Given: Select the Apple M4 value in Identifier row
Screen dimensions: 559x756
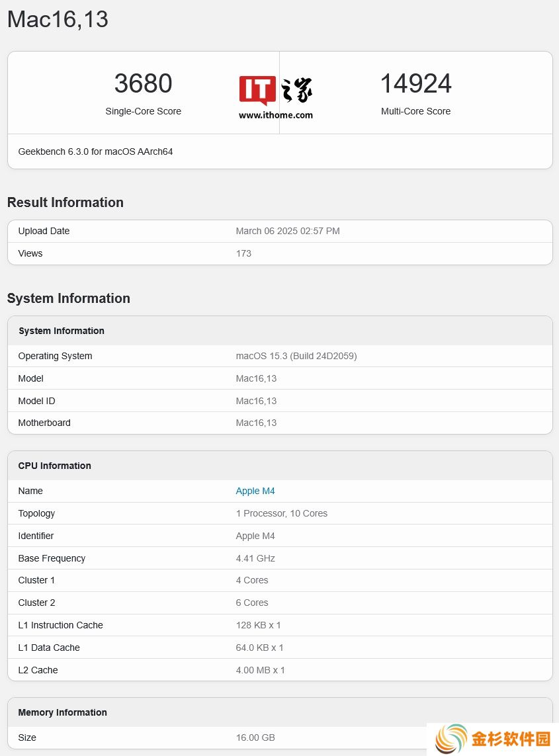Looking at the screenshot, I should (255, 536).
